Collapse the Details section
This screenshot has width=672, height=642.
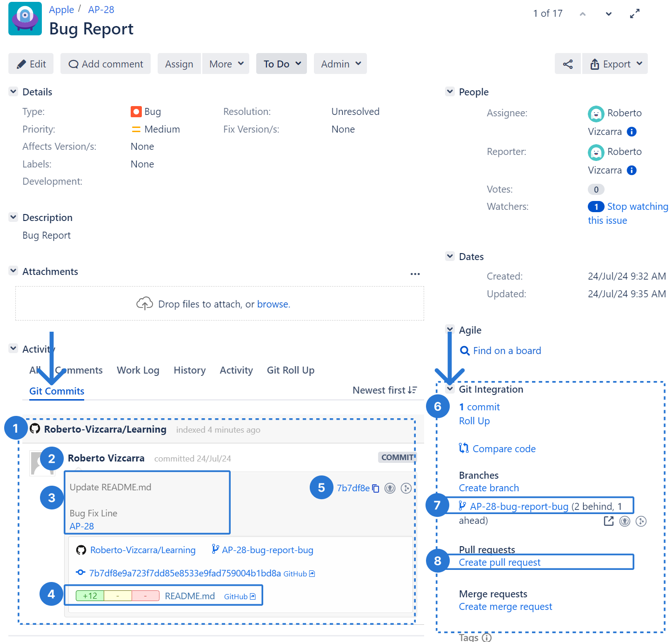(13, 92)
